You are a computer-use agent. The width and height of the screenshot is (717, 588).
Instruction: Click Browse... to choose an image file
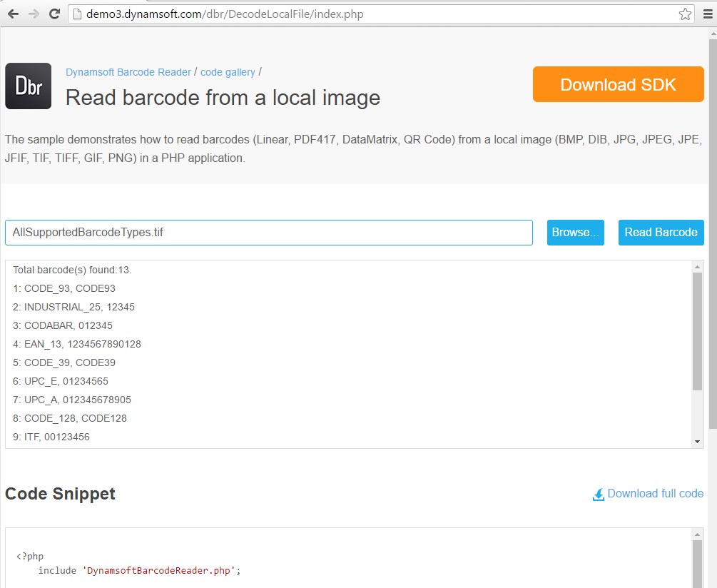(575, 233)
